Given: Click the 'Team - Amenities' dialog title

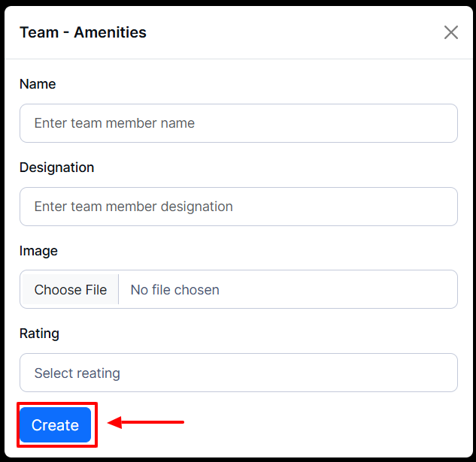Looking at the screenshot, I should 83,32.
